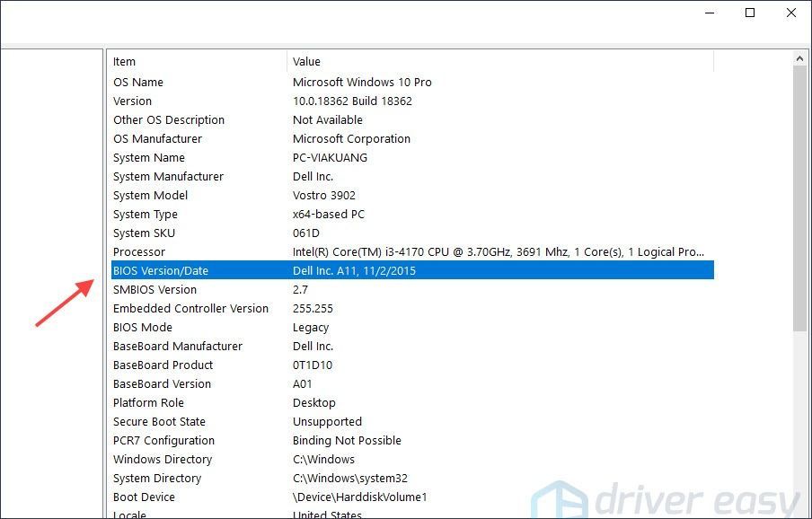Click the value Desktop
This screenshot has width=812, height=519.
(313, 403)
